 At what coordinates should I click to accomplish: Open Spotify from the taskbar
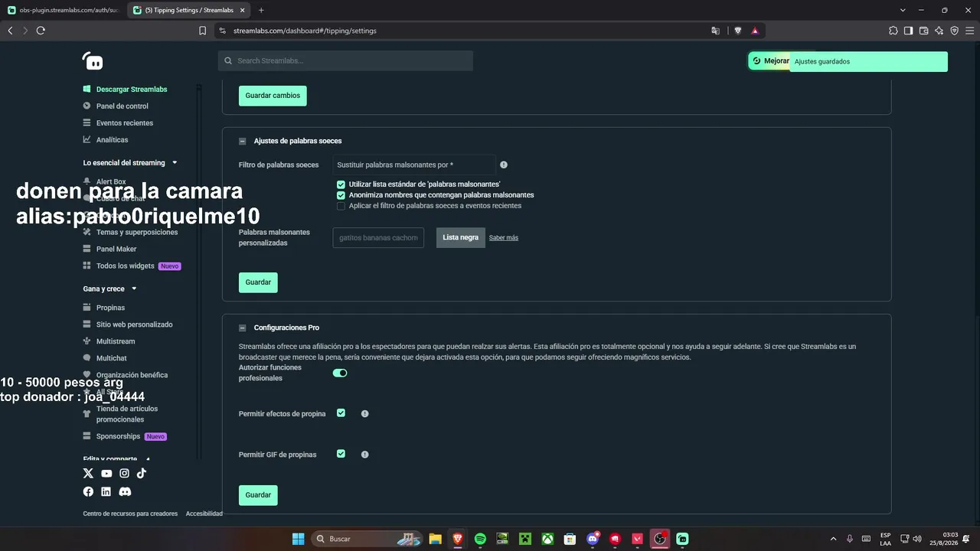click(x=480, y=539)
